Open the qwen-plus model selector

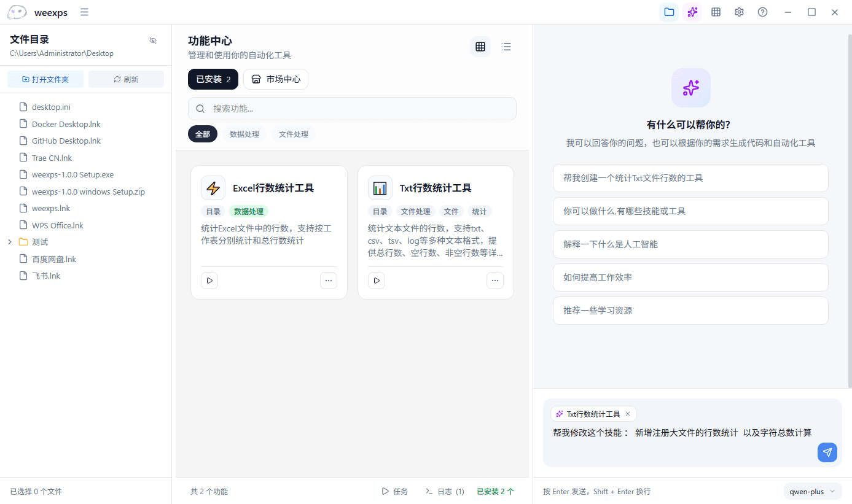point(812,491)
